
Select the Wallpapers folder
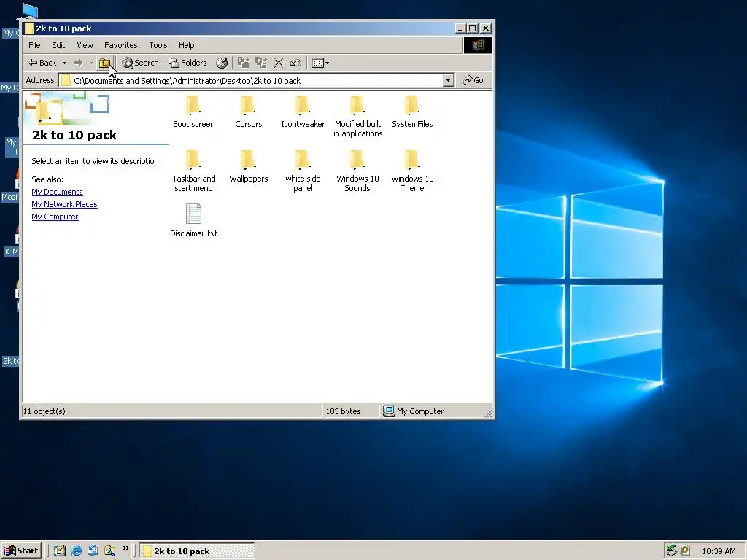point(248,166)
